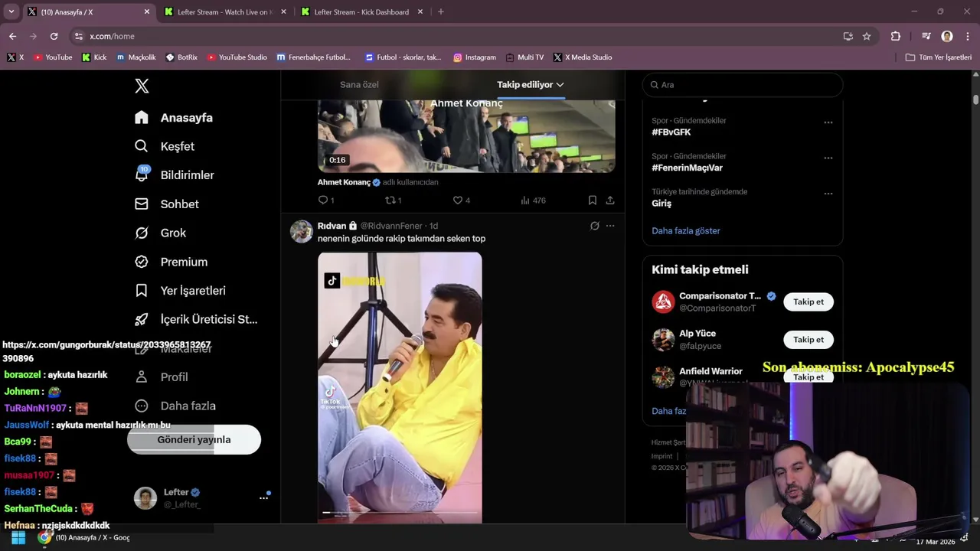The height and width of the screenshot is (551, 980).
Task: Open Yer İşaretleri bookmarks
Action: tap(180, 291)
